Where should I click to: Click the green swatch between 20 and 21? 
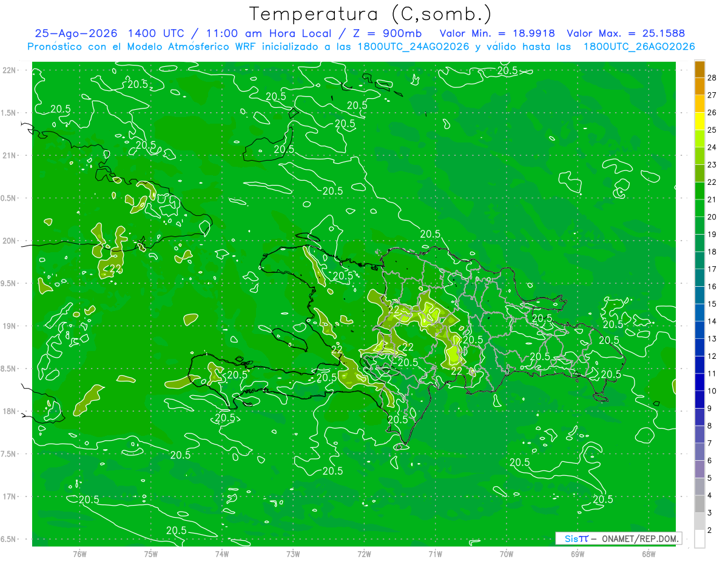699,208
